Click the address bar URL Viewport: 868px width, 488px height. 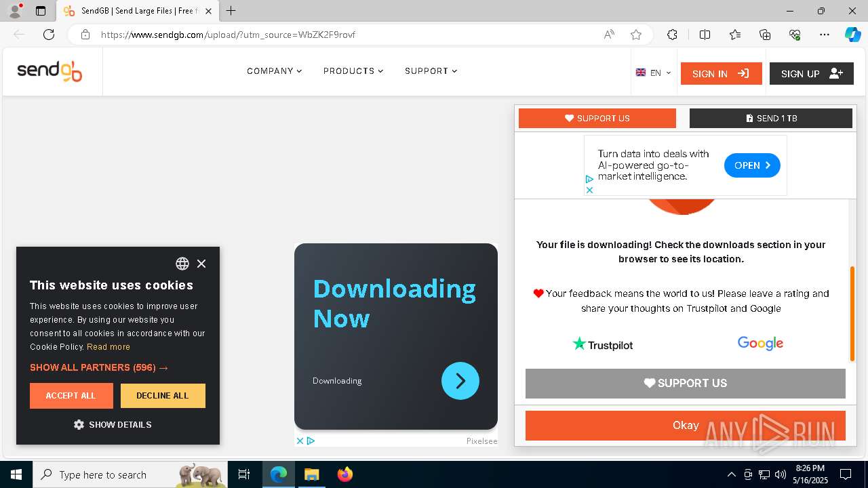(x=228, y=35)
